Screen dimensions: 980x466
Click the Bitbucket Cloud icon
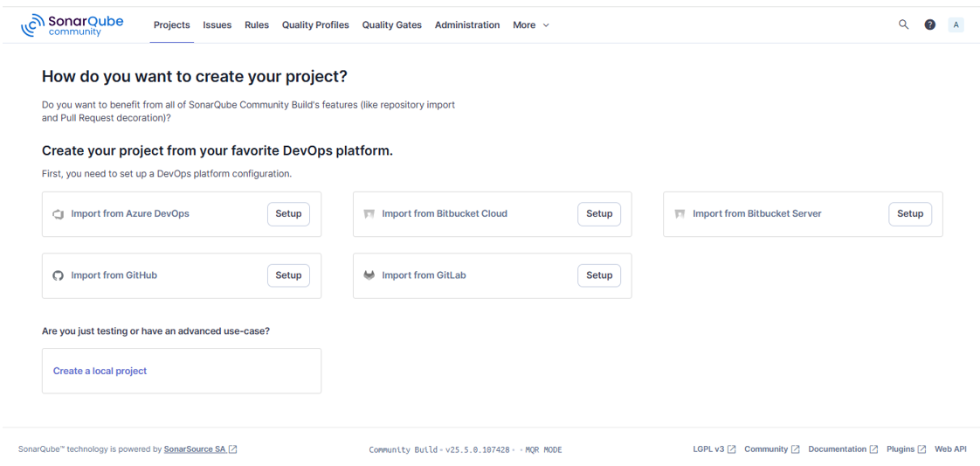[x=369, y=214]
